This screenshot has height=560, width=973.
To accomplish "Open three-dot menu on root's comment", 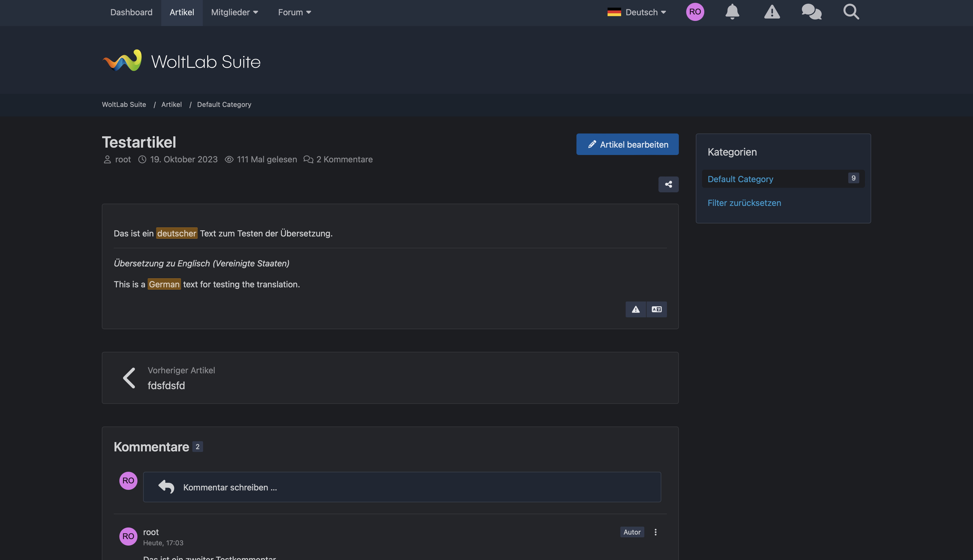I will click(656, 532).
